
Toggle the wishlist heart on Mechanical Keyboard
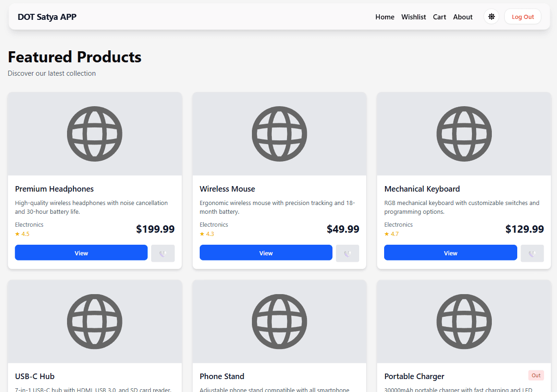(532, 253)
